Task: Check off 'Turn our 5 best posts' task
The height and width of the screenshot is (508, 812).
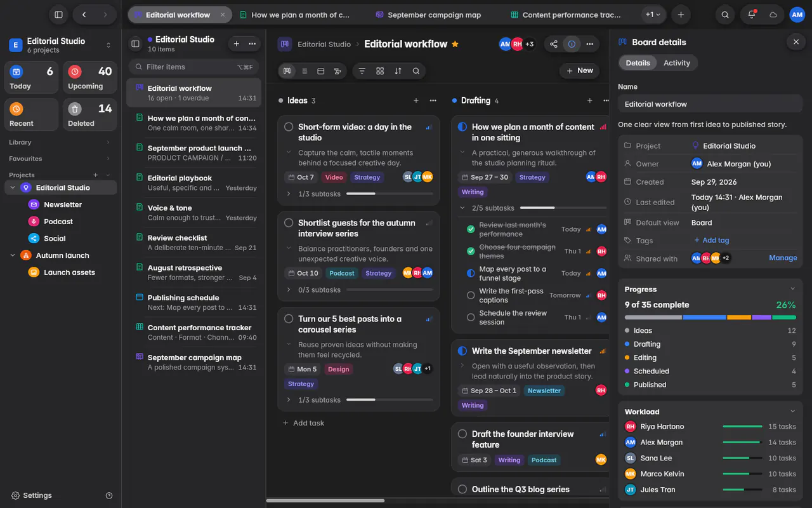Action: [289, 319]
